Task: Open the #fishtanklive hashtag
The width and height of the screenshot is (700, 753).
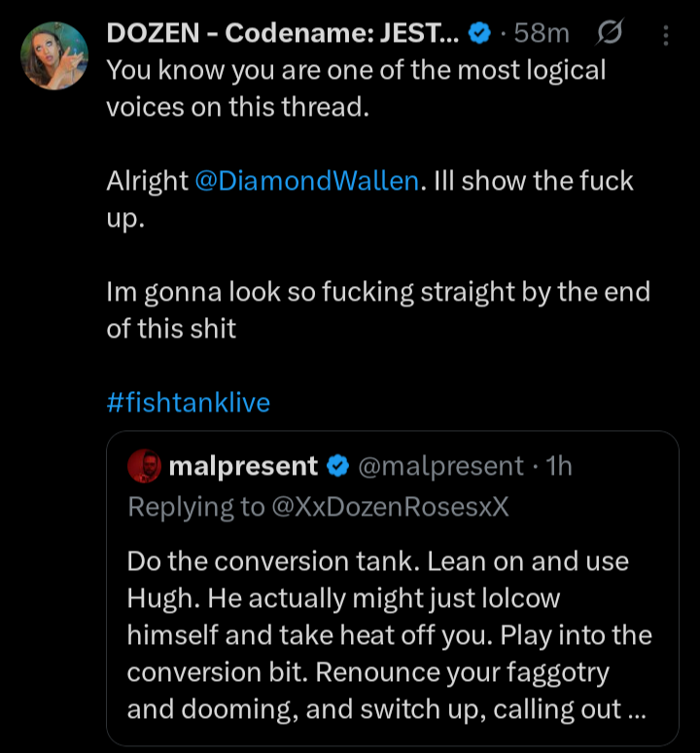Action: coord(188,403)
